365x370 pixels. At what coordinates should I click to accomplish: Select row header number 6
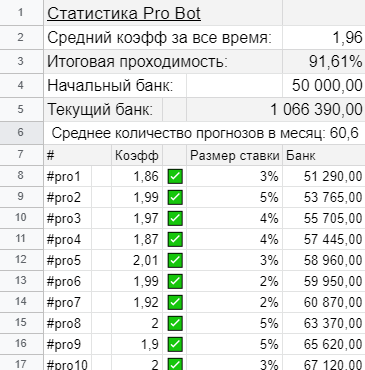point(22,133)
